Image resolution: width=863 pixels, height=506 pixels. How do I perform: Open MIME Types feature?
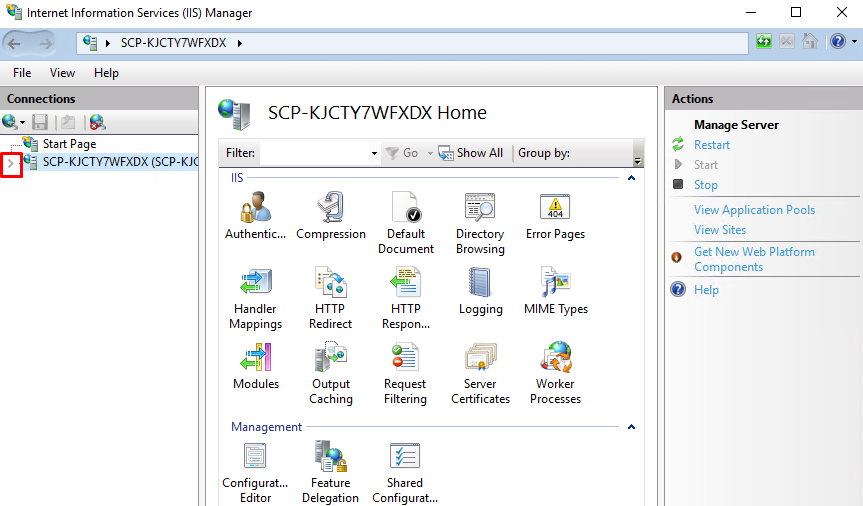pyautogui.click(x=556, y=291)
